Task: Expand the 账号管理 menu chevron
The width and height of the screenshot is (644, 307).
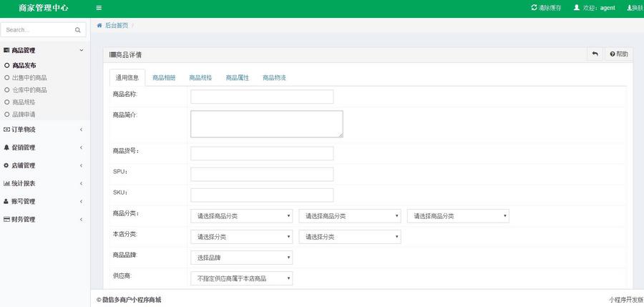Action: (x=82, y=201)
